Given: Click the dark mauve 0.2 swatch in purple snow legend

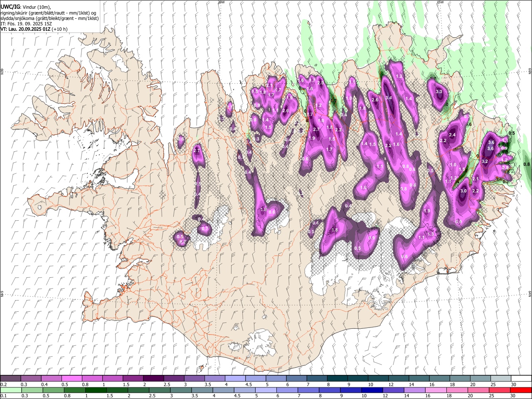Looking at the screenshot, I should tap(10, 379).
